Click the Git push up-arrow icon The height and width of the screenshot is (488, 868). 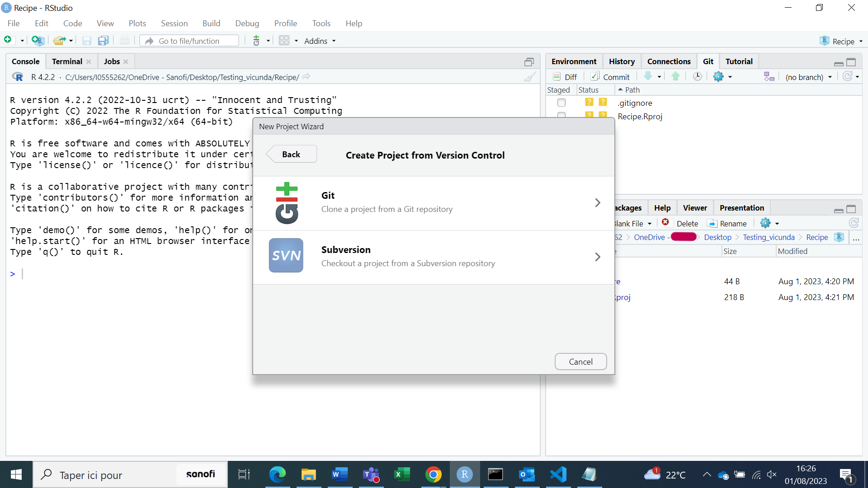tap(675, 76)
